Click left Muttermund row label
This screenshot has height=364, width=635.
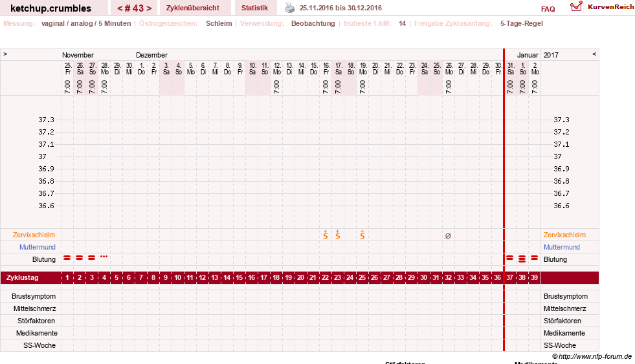(x=38, y=247)
